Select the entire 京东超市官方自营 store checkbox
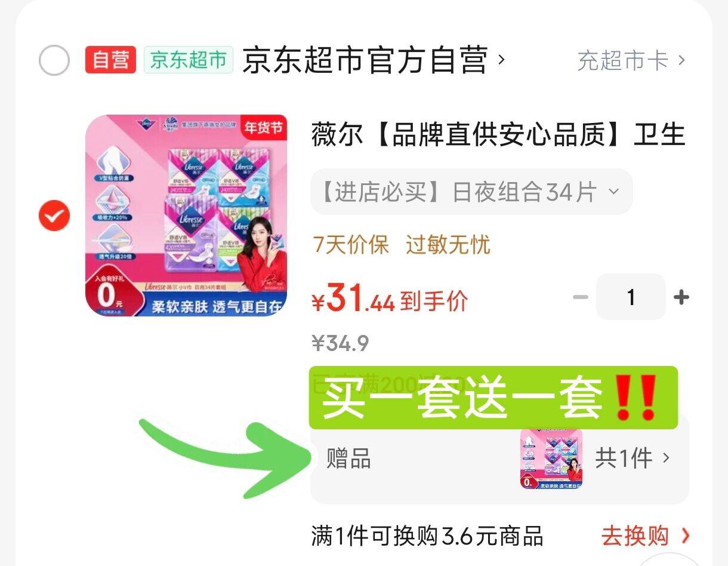This screenshot has height=566, width=728. coord(54,60)
